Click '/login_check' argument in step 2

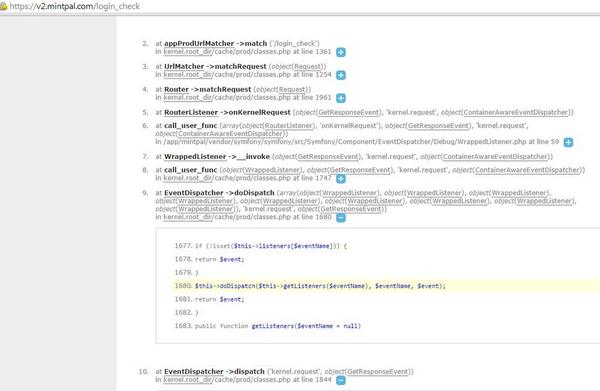pyautogui.click(x=294, y=44)
